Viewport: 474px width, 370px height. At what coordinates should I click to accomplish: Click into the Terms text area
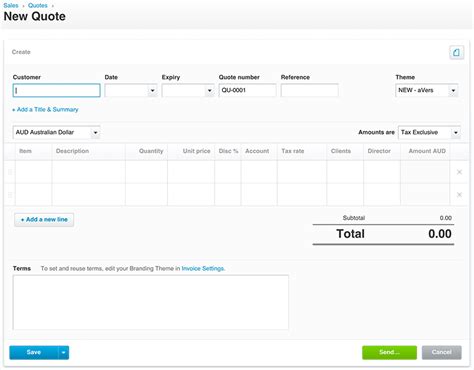pyautogui.click(x=151, y=302)
